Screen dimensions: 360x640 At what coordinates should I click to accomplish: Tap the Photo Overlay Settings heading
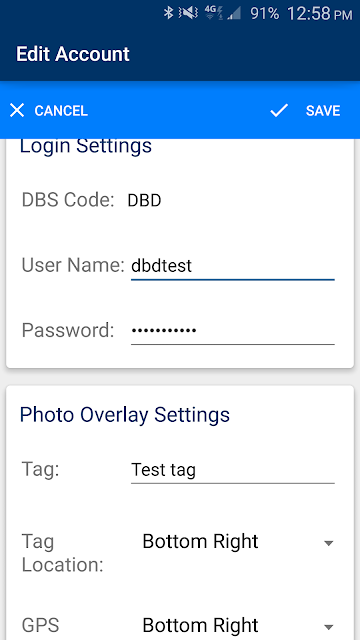click(124, 415)
